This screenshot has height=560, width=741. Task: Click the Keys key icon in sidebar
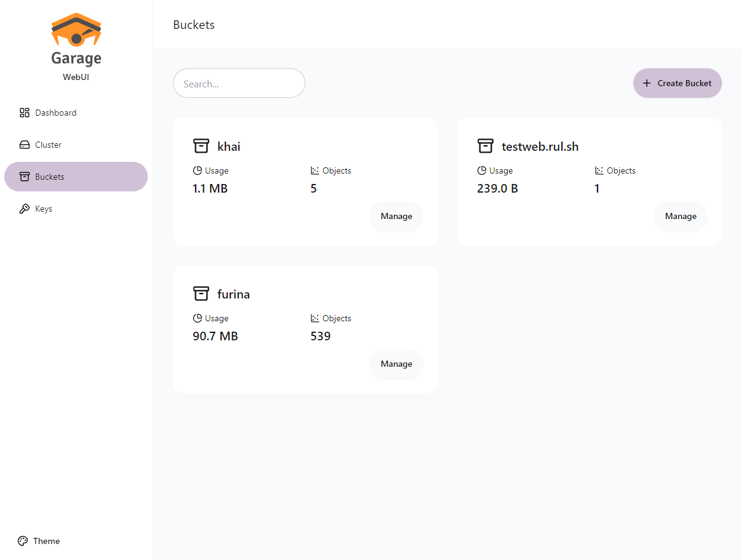pos(25,209)
